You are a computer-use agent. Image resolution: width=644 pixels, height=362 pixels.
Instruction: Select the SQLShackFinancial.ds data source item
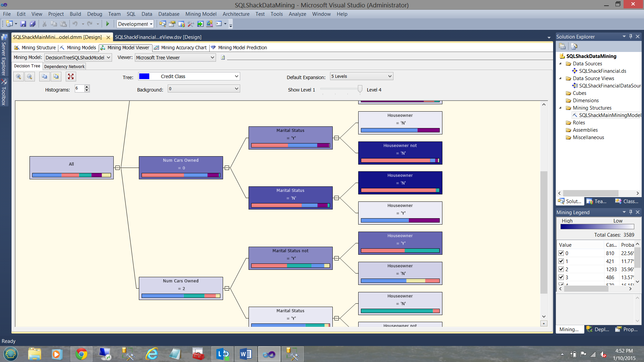(602, 71)
